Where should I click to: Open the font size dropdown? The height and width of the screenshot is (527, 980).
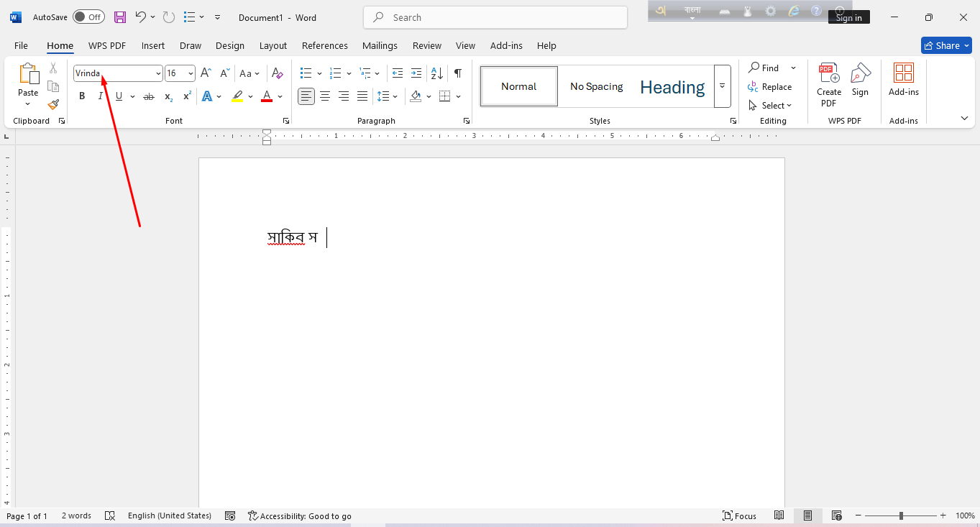(x=191, y=73)
